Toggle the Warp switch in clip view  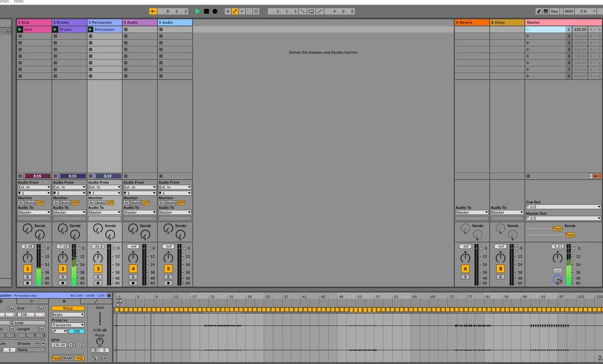point(68,308)
